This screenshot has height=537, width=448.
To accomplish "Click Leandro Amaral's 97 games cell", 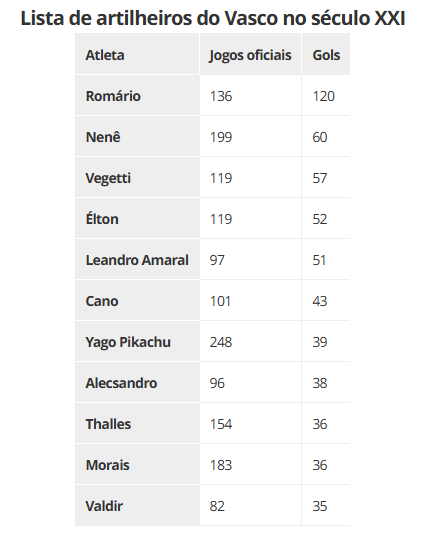I will 250,260.
